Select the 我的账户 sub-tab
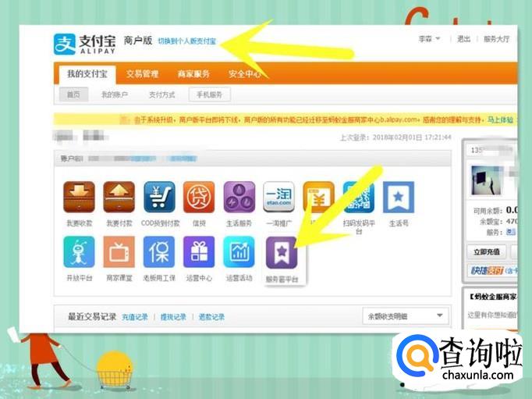Image resolution: width=532 pixels, height=399 pixels. [115, 94]
